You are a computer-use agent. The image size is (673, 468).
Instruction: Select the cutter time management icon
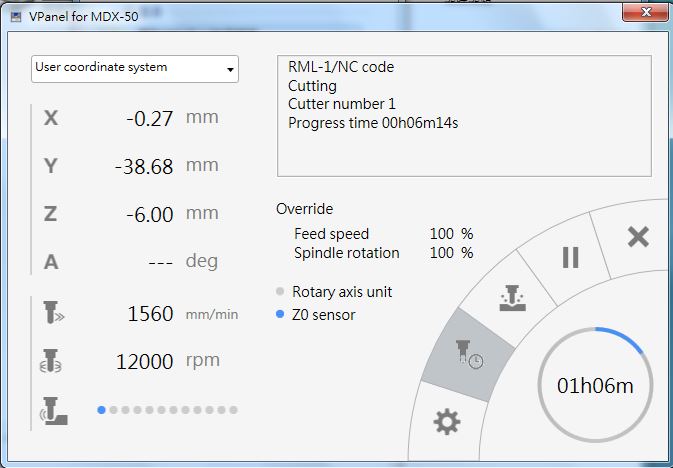pyautogui.click(x=469, y=354)
